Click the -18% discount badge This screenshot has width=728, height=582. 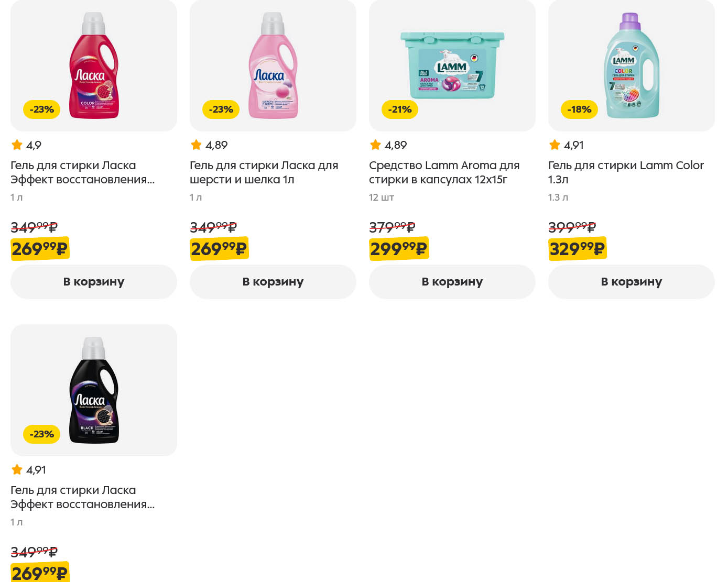tap(579, 109)
